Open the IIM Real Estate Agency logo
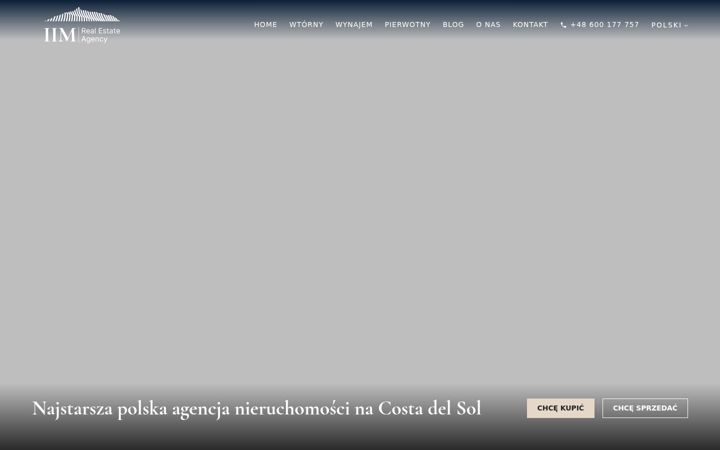This screenshot has width=720, height=450. [82, 25]
